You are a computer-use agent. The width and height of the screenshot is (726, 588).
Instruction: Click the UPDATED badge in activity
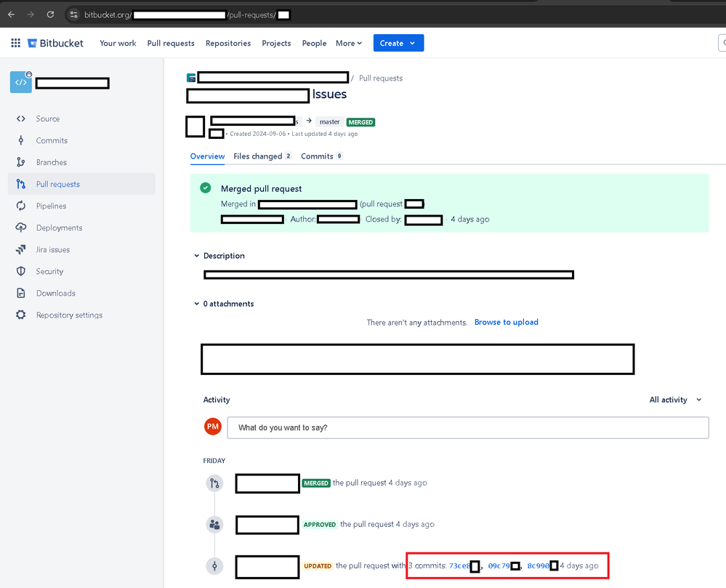click(x=318, y=565)
